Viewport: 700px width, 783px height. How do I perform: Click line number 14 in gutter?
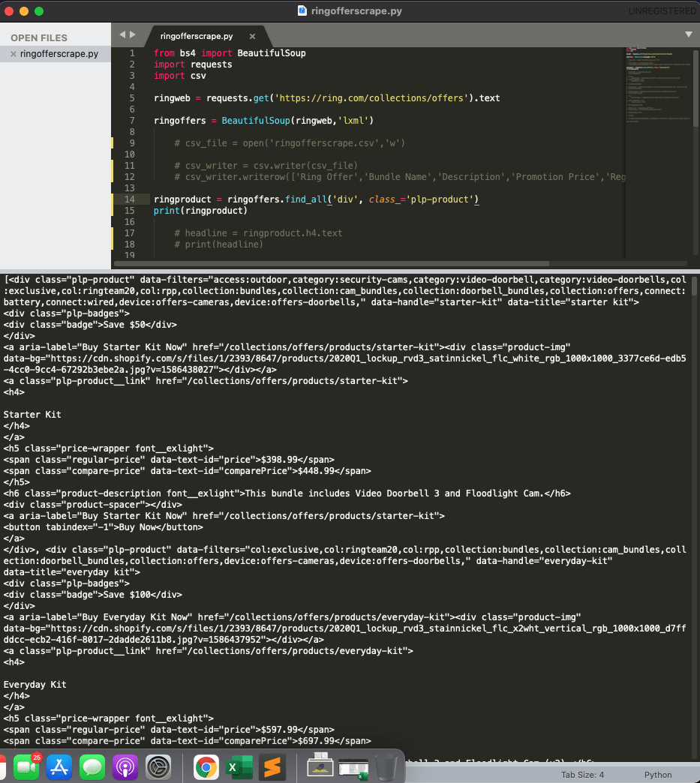pyautogui.click(x=129, y=199)
